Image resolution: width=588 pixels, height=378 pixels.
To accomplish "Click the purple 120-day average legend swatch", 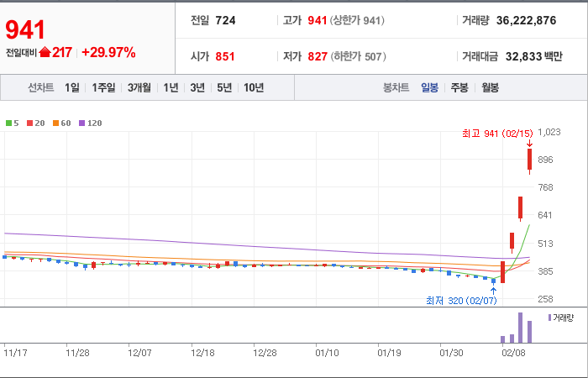I will [82, 123].
